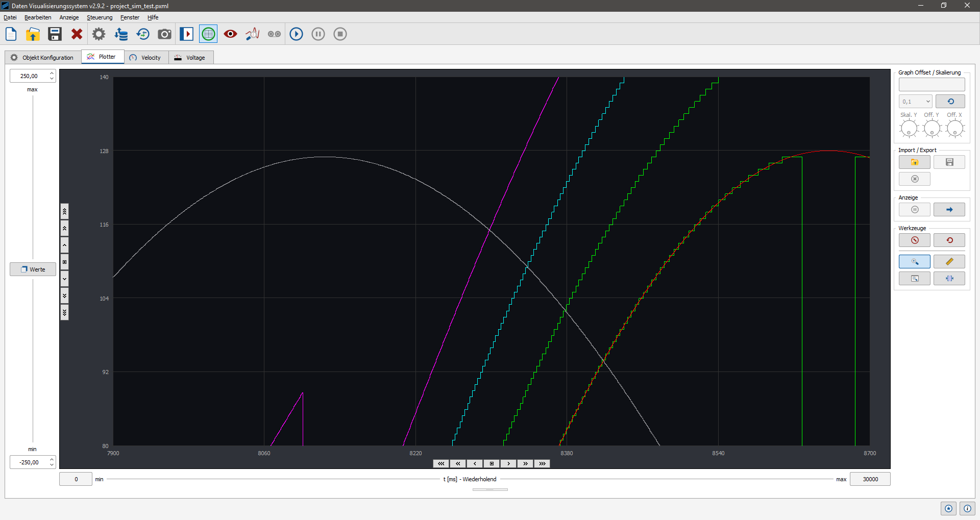Click the blue arrow Anzeige button

coord(949,210)
